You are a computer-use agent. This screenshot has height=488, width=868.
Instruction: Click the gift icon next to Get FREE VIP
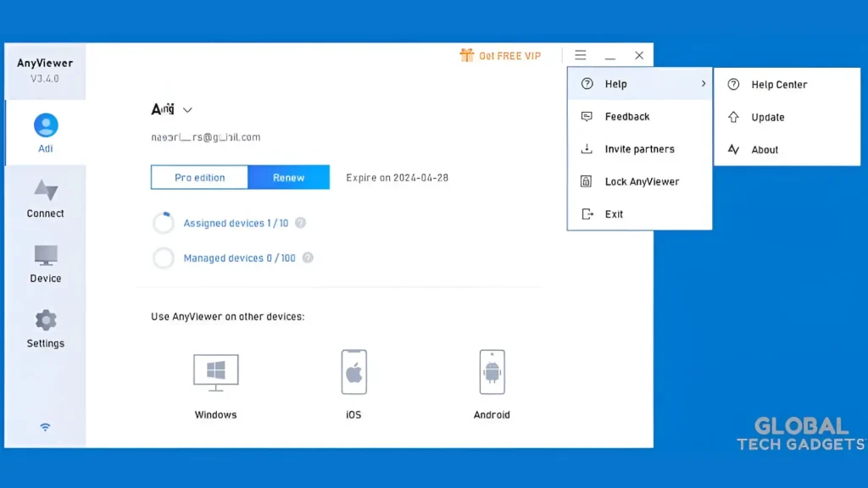[x=466, y=55]
